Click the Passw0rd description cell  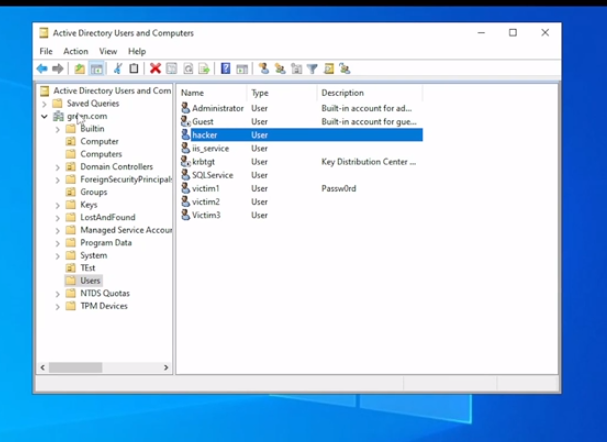pos(339,188)
